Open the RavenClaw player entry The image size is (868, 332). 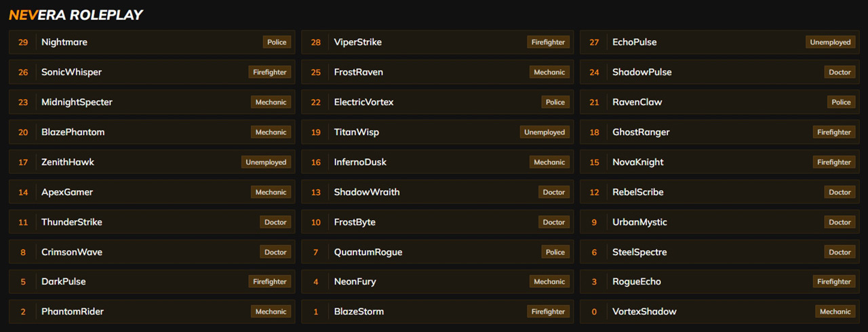[x=705, y=102]
